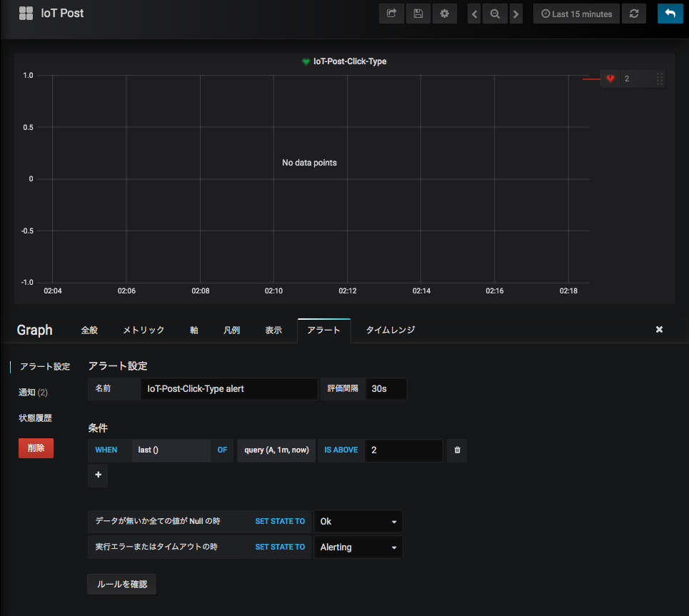
Task: Click the 条件 section heading
Action: click(x=98, y=428)
